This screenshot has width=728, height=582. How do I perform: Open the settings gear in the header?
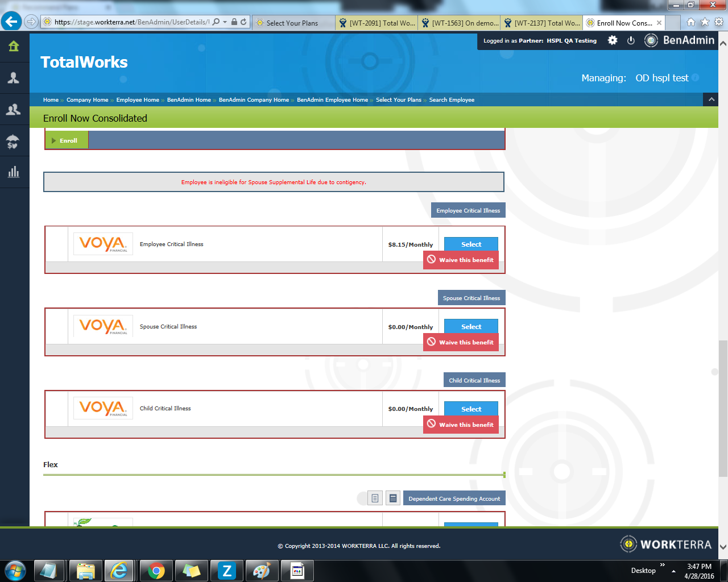pos(611,40)
